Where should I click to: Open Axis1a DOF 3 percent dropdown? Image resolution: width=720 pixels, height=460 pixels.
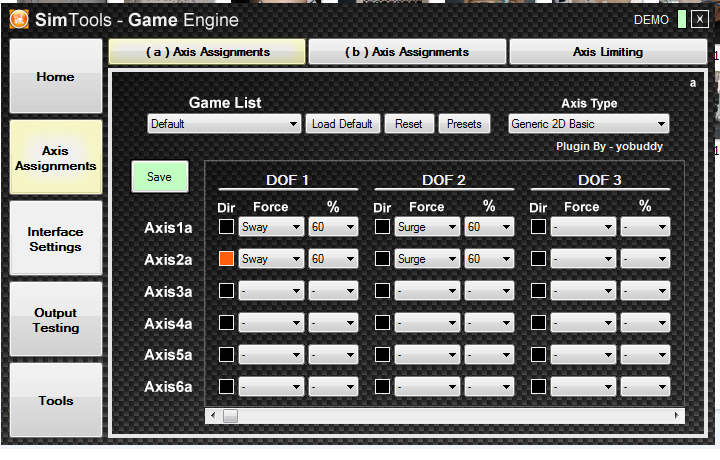[645, 227]
